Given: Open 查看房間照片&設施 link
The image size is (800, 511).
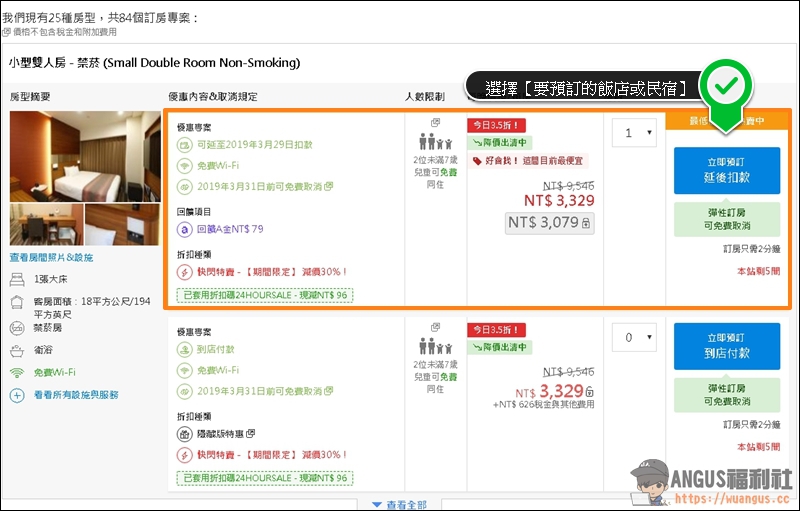Looking at the screenshot, I should pos(51,258).
